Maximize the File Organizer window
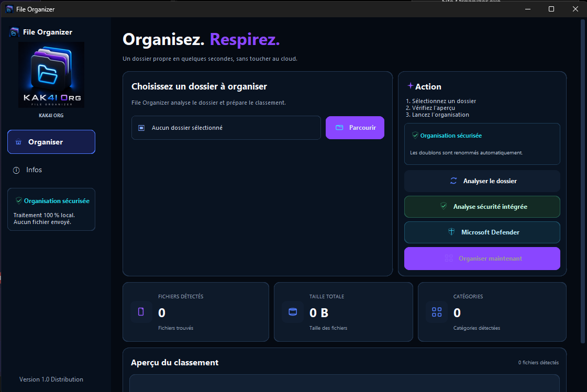This screenshot has width=587, height=392. tap(551, 9)
